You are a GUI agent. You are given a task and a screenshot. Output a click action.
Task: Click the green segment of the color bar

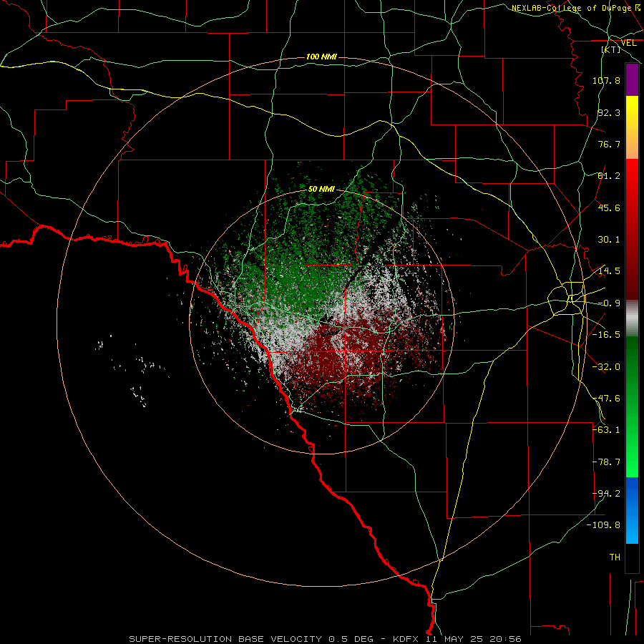632,406
